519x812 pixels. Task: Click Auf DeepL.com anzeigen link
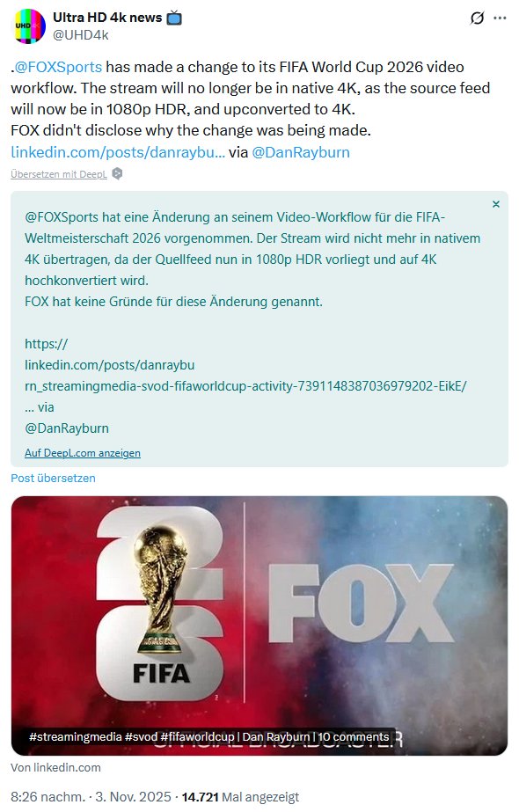tap(83, 453)
